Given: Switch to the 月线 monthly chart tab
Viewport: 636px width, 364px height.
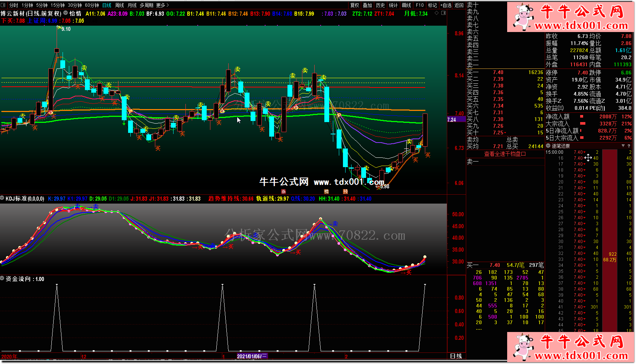Looking at the screenshot, I should point(132,5).
